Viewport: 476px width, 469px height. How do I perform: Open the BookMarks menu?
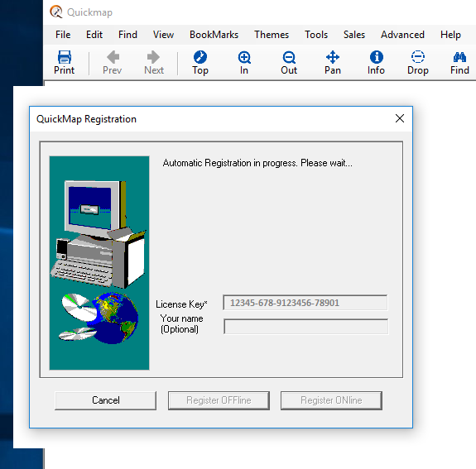(x=214, y=35)
